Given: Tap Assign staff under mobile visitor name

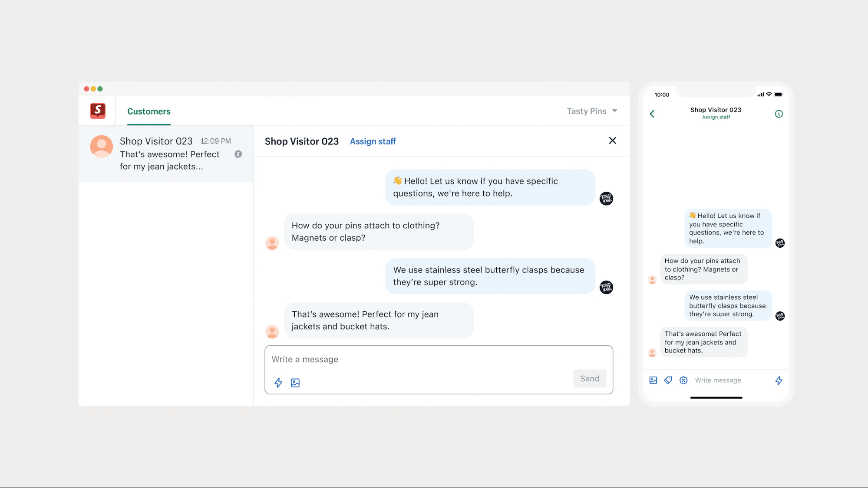Looking at the screenshot, I should tap(716, 117).
